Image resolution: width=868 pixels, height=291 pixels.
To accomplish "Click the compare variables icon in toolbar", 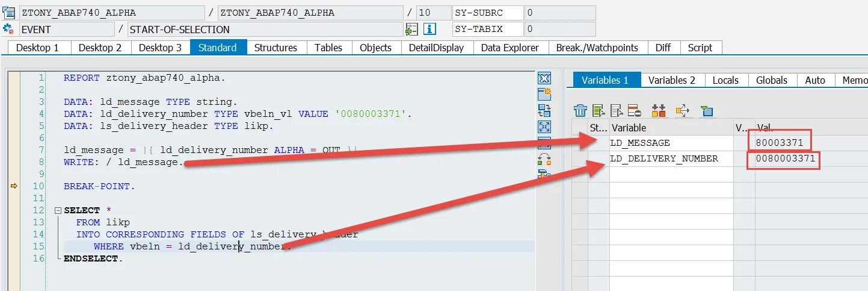I will (659, 110).
